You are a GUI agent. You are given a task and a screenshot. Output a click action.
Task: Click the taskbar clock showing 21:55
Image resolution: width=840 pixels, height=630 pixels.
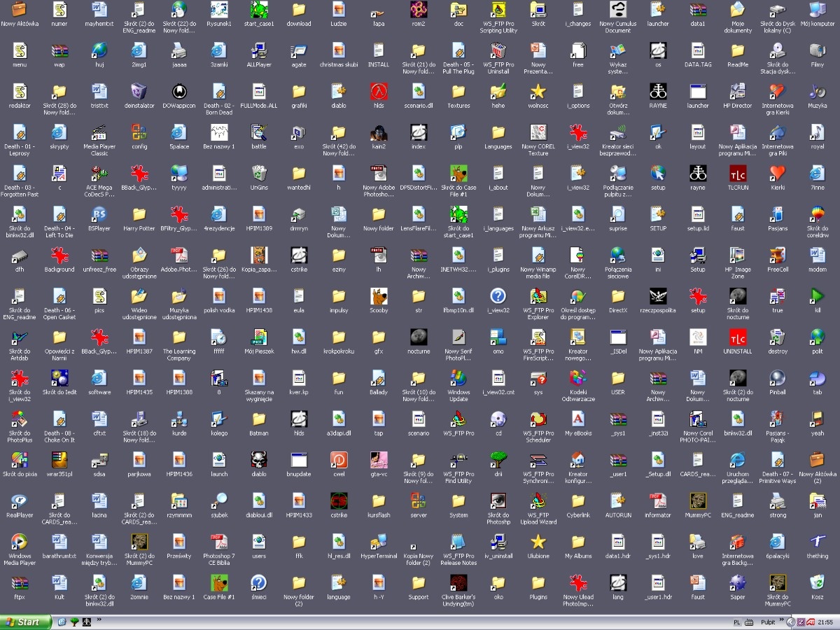(827, 622)
